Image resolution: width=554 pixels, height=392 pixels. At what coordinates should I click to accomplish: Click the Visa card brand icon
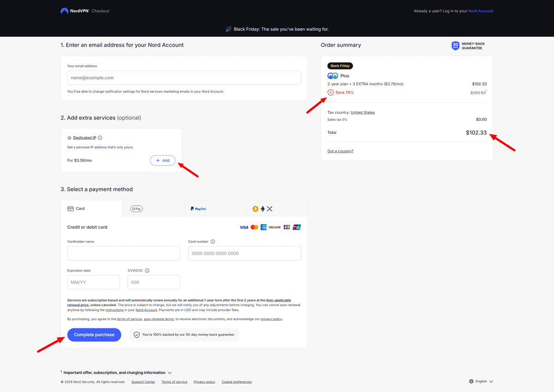(244, 227)
